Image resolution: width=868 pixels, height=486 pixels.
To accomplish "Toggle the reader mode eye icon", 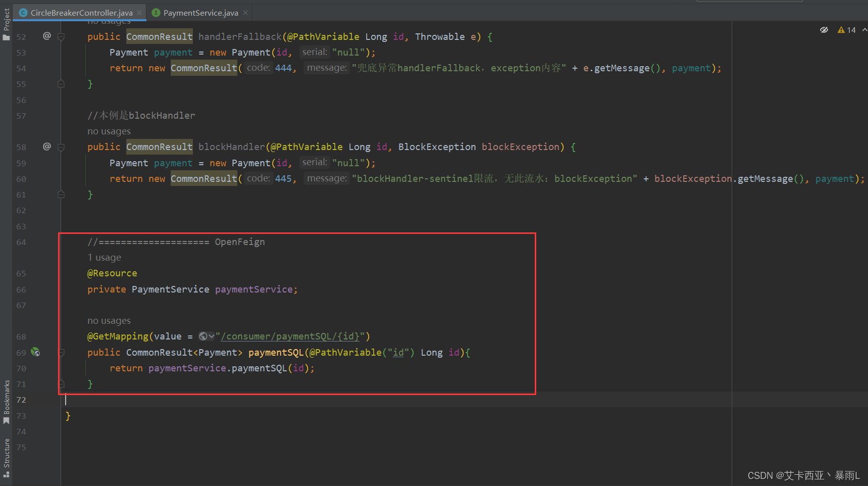I will [824, 30].
